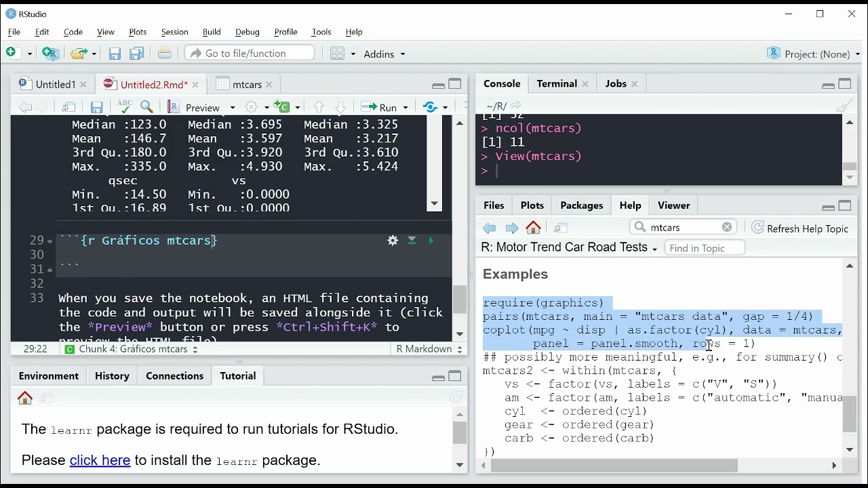868x488 pixels.
Task: Save all open documents icon
Action: tap(136, 54)
